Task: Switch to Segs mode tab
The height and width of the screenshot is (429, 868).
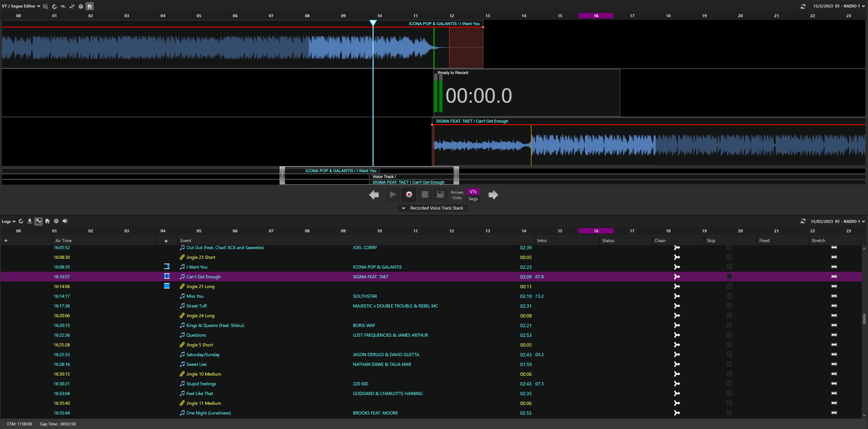Action: click(x=473, y=199)
